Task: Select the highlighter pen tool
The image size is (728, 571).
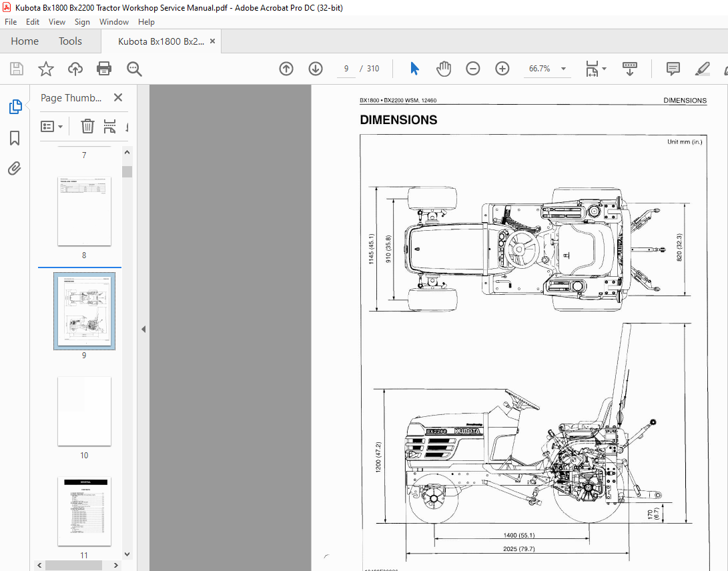Action: 702,69
